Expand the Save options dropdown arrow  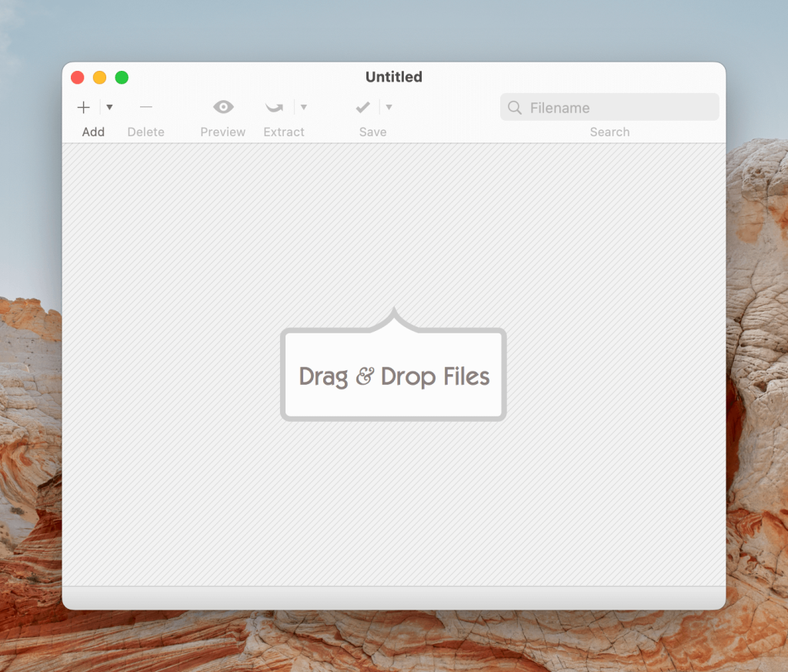(x=389, y=108)
